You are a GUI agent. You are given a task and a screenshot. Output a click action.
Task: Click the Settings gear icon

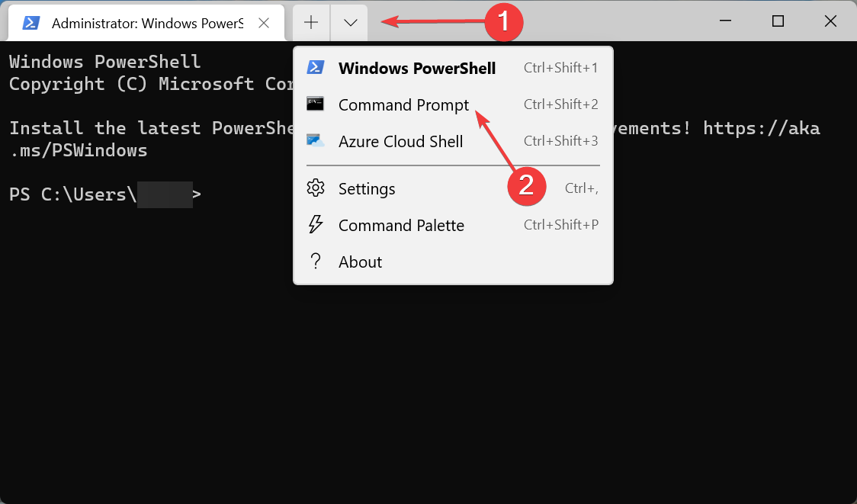tap(315, 188)
